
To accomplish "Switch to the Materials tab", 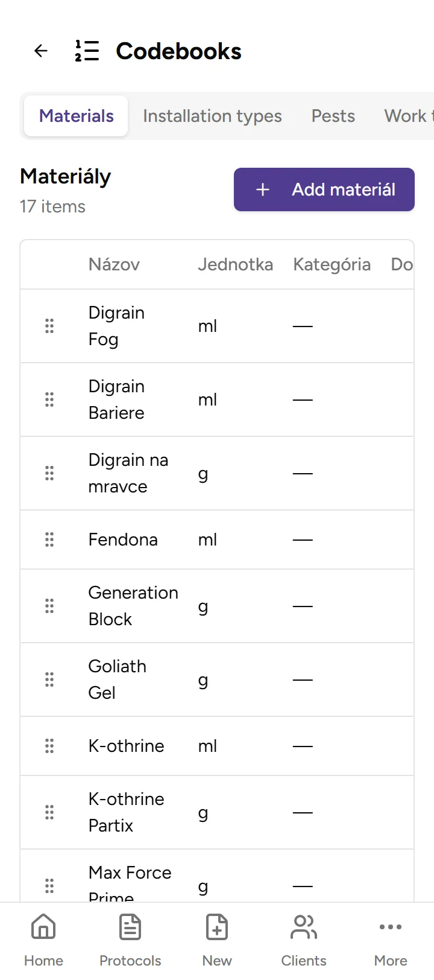I will [x=77, y=116].
